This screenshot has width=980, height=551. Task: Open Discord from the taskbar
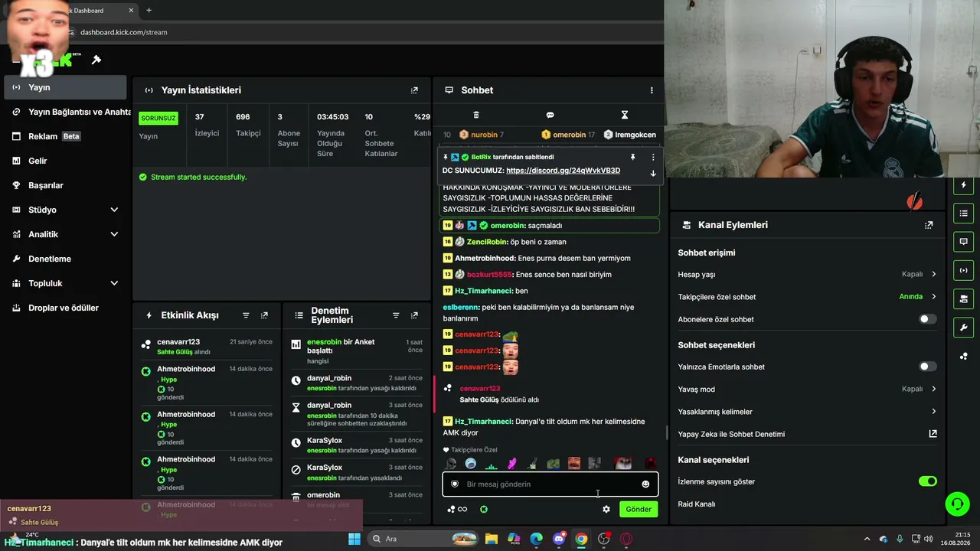point(559,539)
